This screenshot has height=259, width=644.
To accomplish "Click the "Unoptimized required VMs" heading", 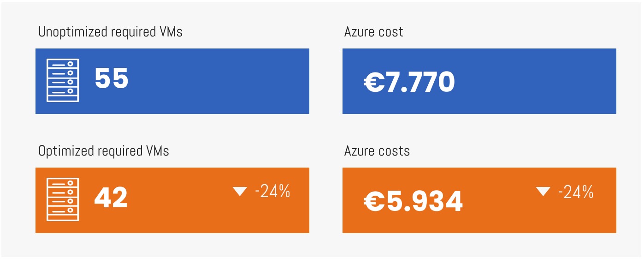I will pyautogui.click(x=110, y=32).
